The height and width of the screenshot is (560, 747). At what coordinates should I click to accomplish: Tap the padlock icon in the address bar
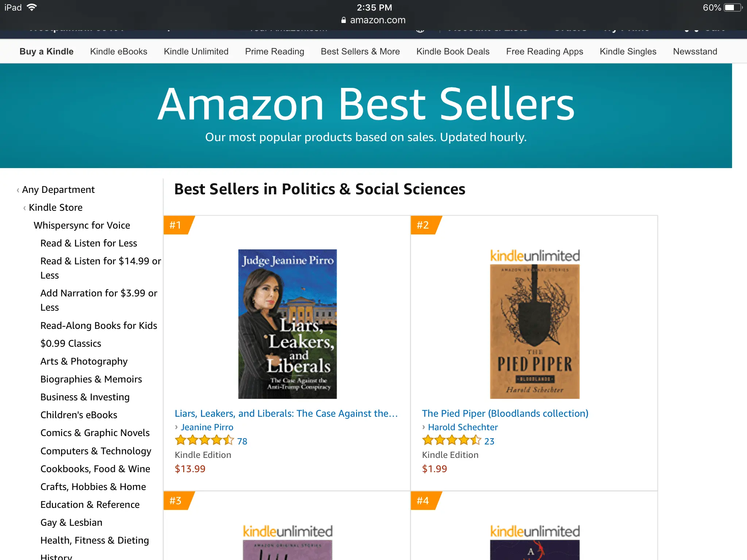[343, 20]
